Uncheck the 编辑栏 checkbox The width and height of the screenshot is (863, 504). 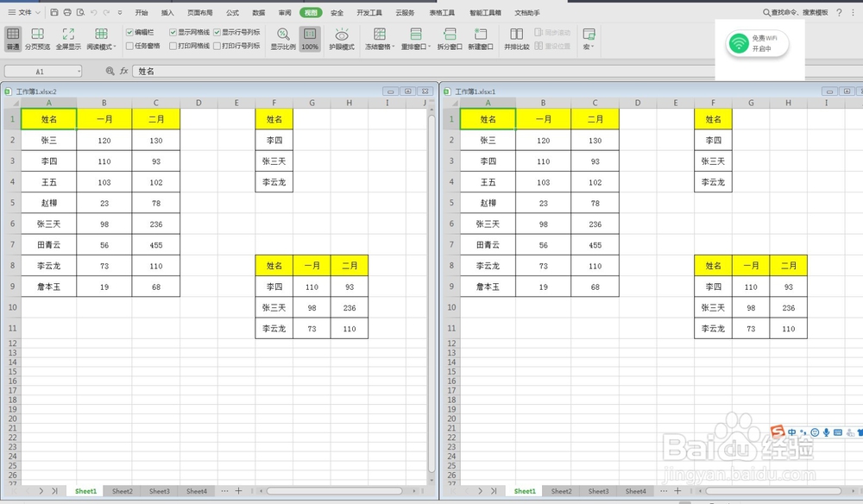[x=129, y=33]
